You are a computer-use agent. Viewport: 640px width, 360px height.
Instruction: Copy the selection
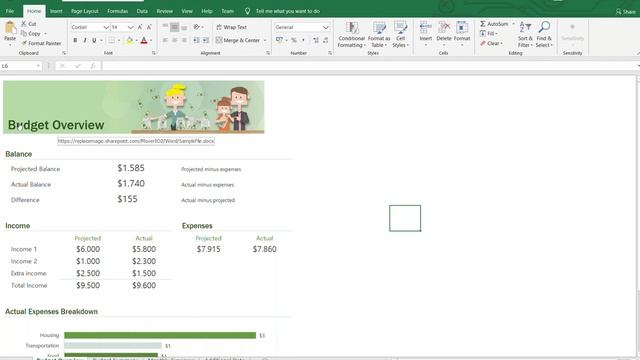point(31,33)
